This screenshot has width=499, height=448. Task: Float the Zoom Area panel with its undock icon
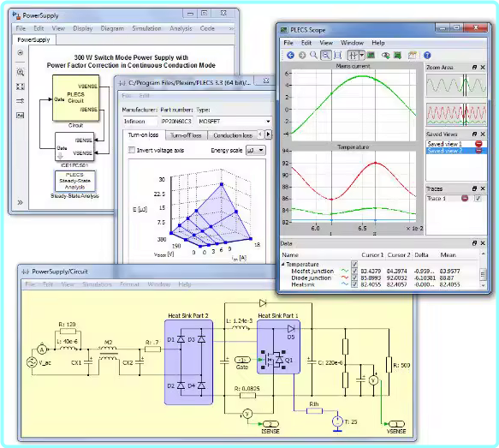click(x=474, y=67)
